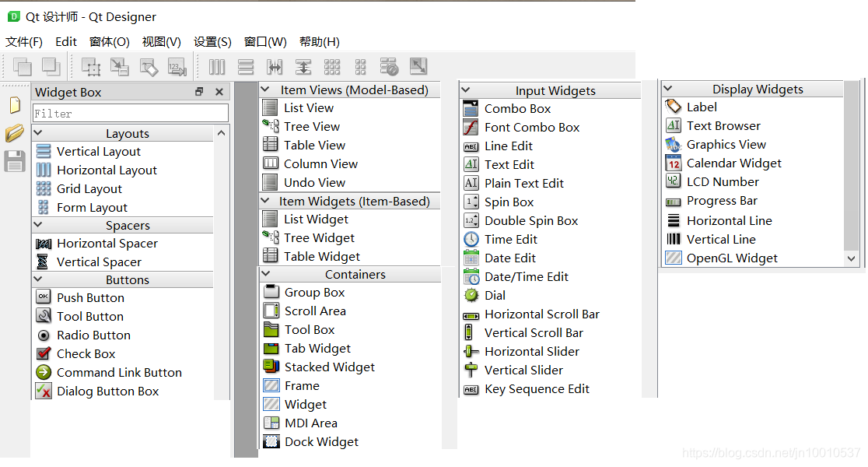This screenshot has width=868, height=467.
Task: Collapse the Buttons category
Action: [38, 279]
